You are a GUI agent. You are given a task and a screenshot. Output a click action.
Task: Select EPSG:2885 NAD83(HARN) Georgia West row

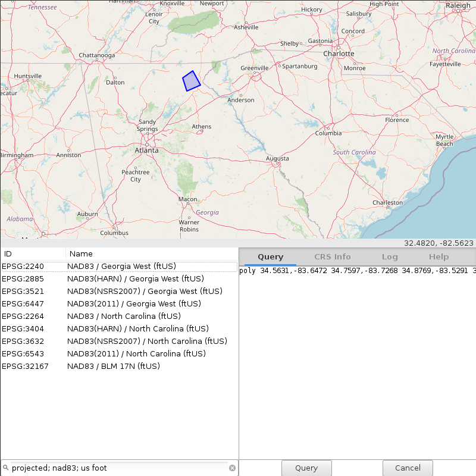[119, 278]
